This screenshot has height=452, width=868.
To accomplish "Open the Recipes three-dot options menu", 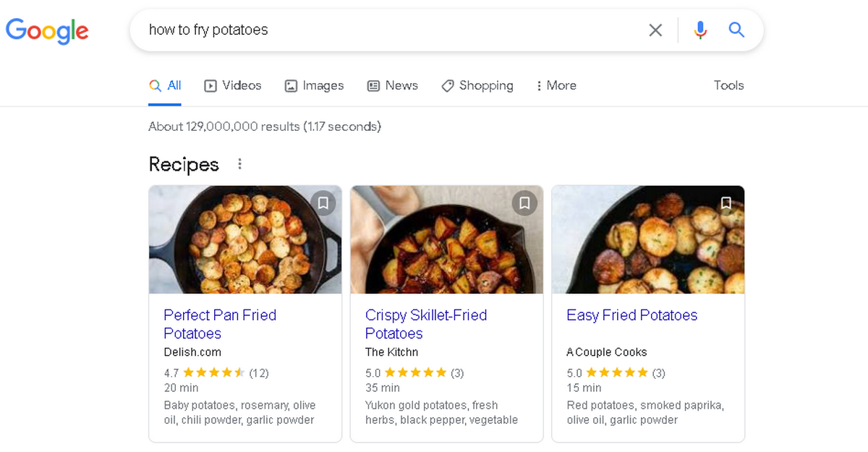I will tap(240, 164).
